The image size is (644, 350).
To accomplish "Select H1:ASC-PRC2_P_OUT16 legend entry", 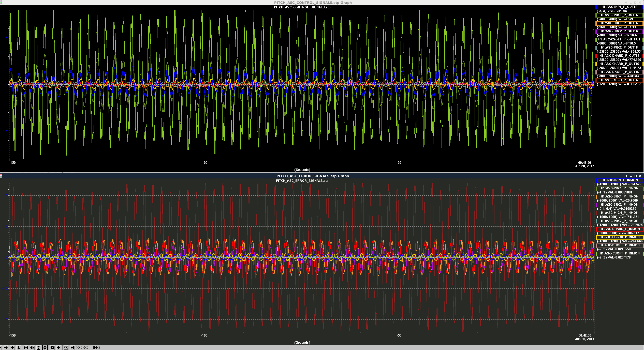I will click(x=619, y=48).
